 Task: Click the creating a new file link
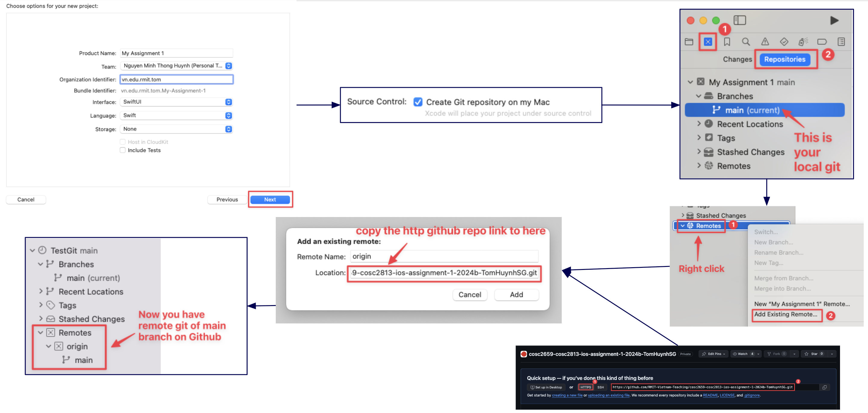pyautogui.click(x=568, y=395)
